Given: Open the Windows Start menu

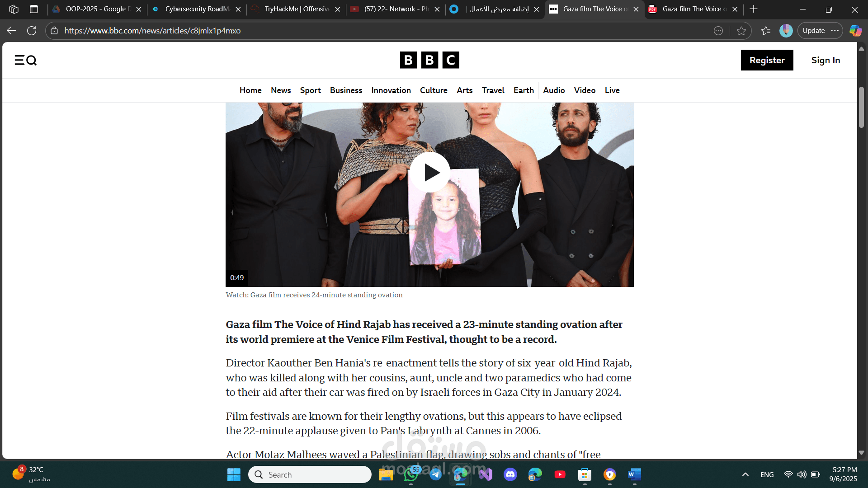Looking at the screenshot, I should tap(234, 475).
